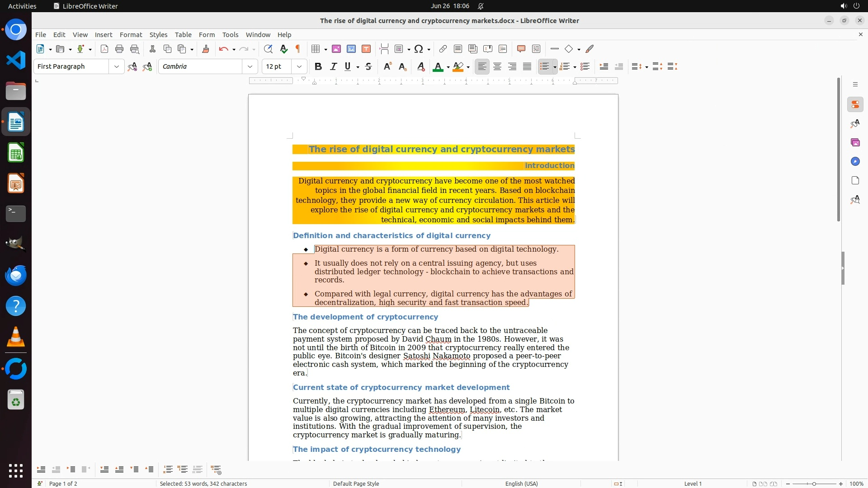Open the Styles menu
This screenshot has height=488, width=868.
(x=158, y=34)
